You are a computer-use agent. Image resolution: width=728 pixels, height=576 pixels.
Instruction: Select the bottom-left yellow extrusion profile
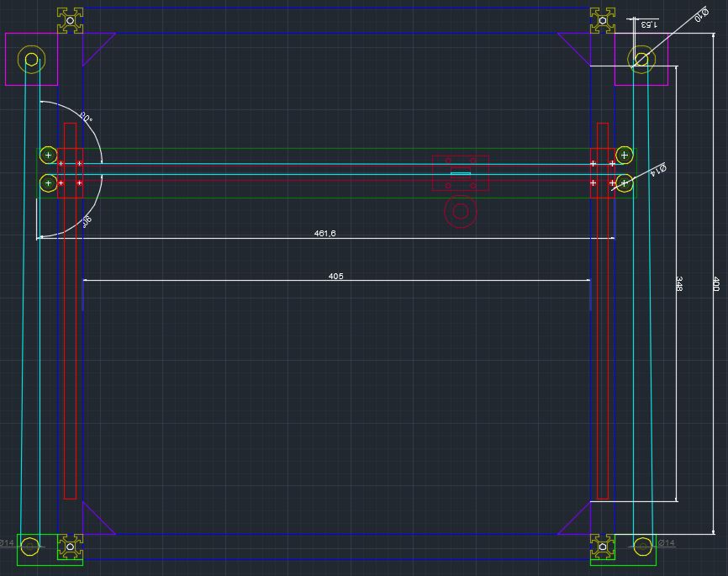(x=70, y=546)
